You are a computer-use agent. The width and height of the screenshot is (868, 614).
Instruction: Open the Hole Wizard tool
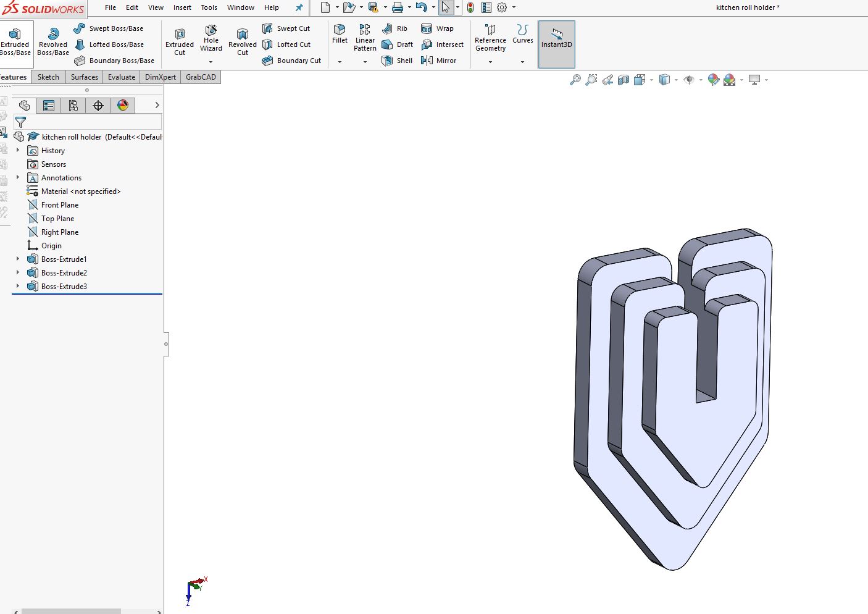click(x=211, y=38)
